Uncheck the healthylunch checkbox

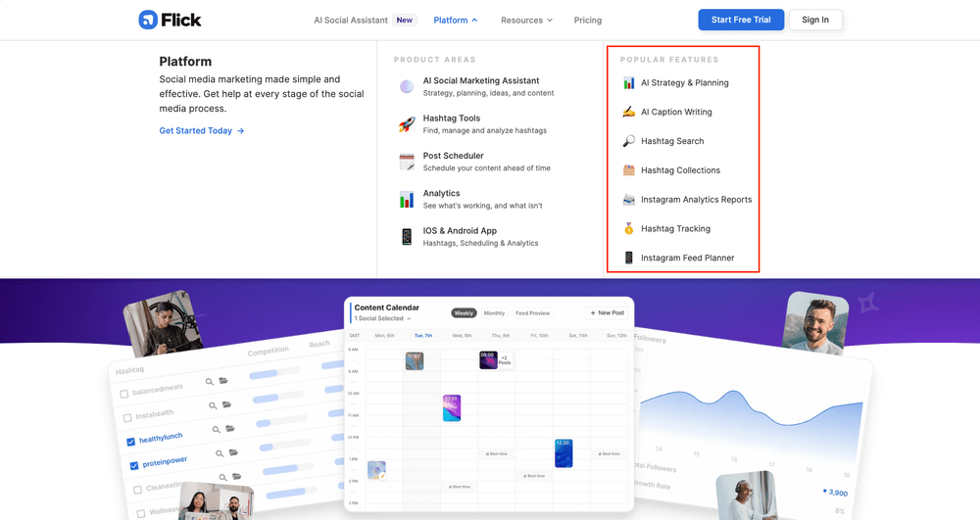click(130, 442)
